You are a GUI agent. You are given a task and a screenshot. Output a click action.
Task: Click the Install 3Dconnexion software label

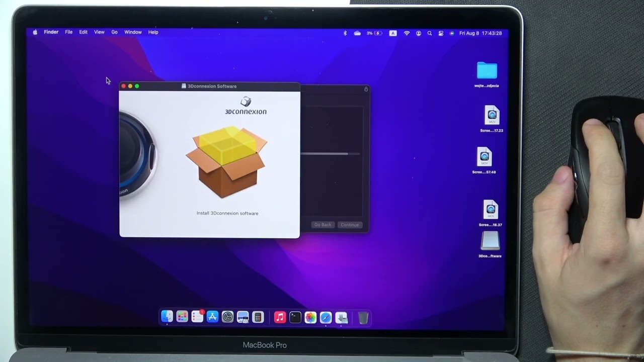(x=227, y=213)
